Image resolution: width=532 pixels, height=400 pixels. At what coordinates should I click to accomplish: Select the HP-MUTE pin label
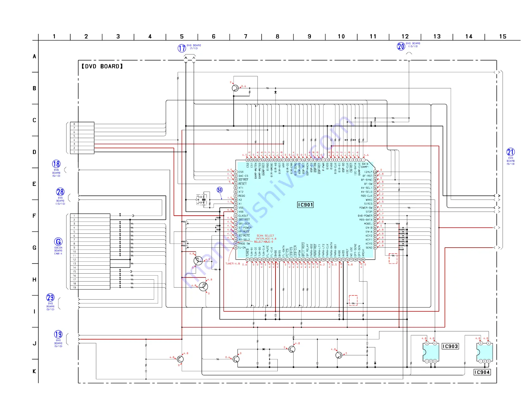click(x=244, y=232)
